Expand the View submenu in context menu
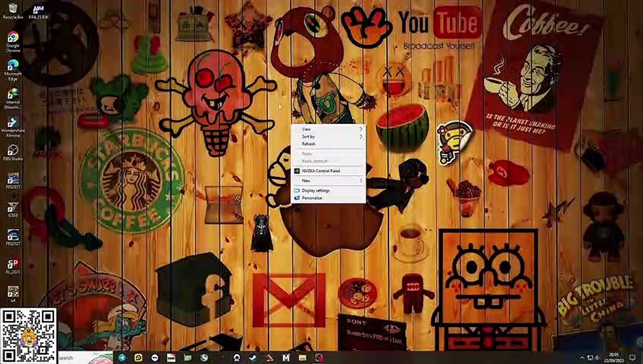The image size is (643, 364). pyautogui.click(x=328, y=129)
